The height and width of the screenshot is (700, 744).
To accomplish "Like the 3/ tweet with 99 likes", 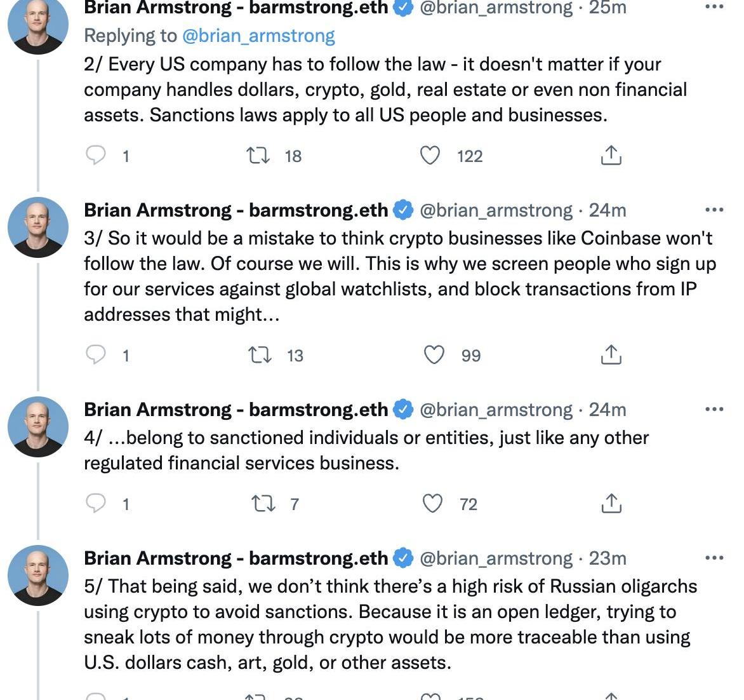I will coord(434,355).
